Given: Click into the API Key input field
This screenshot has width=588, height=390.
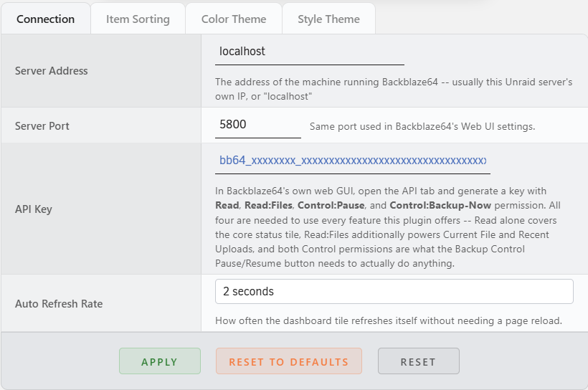Looking at the screenshot, I should click(353, 161).
